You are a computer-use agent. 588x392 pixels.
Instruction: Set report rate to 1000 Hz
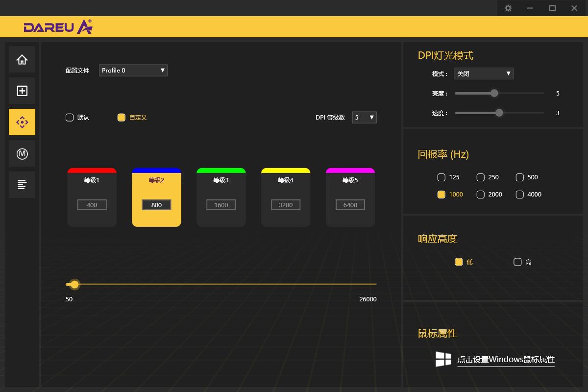tap(441, 195)
